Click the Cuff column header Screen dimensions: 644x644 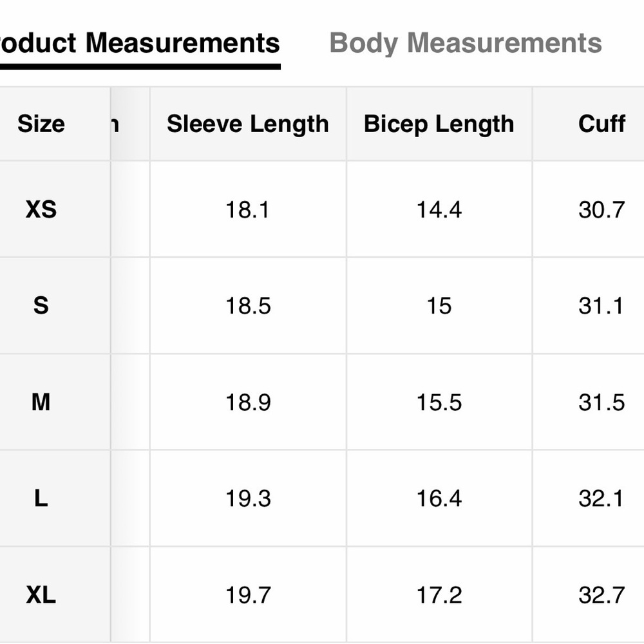pyautogui.click(x=601, y=124)
